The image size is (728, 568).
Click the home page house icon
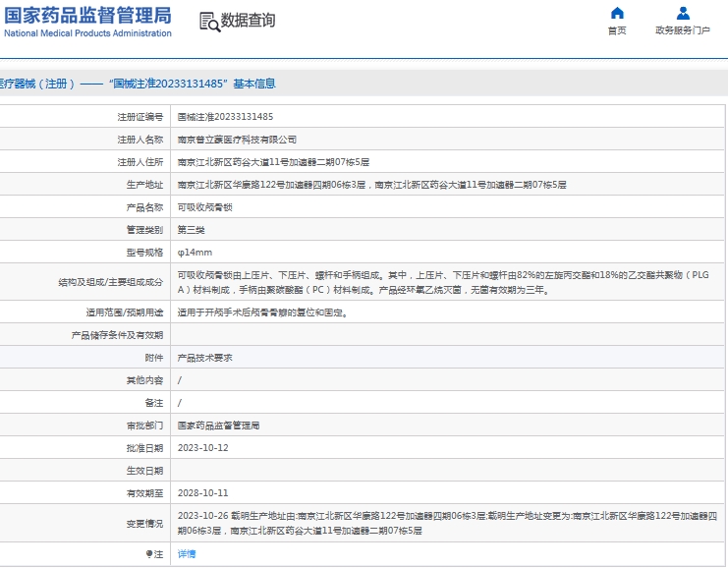(617, 13)
